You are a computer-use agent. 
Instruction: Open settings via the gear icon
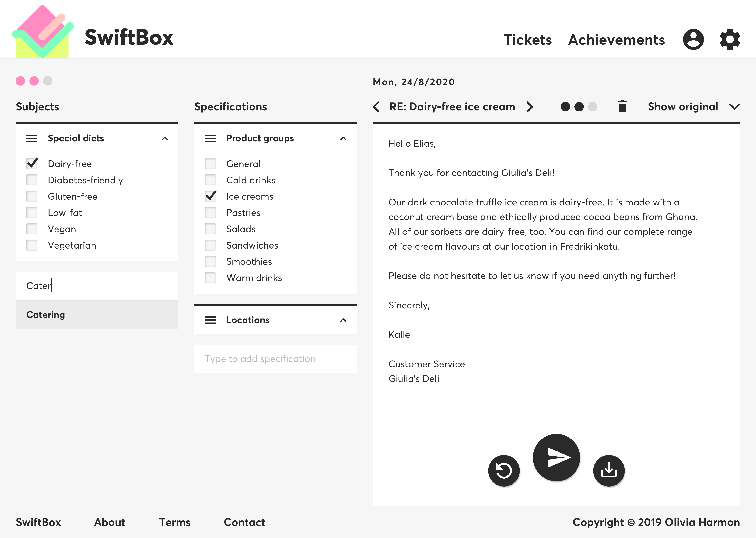[730, 39]
